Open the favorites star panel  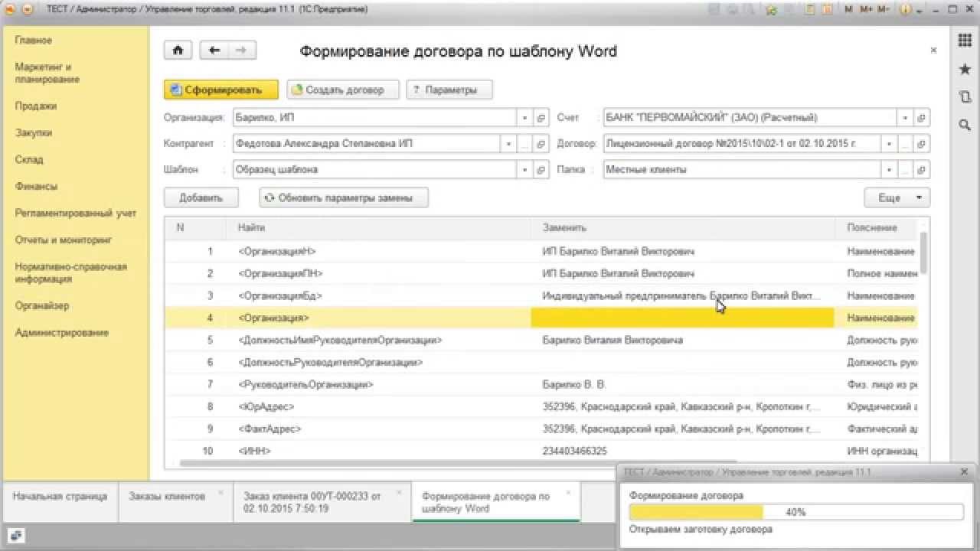[965, 69]
